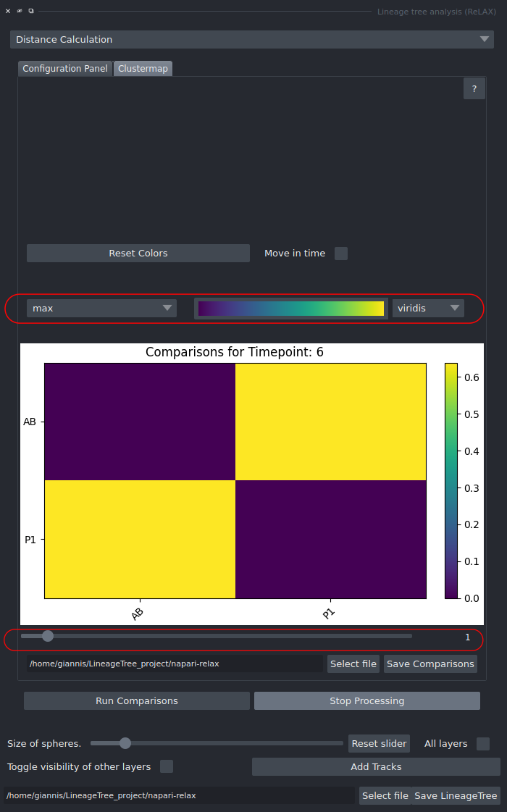Click Select file next to Save LineageTree
The image size is (507, 812).
click(385, 796)
